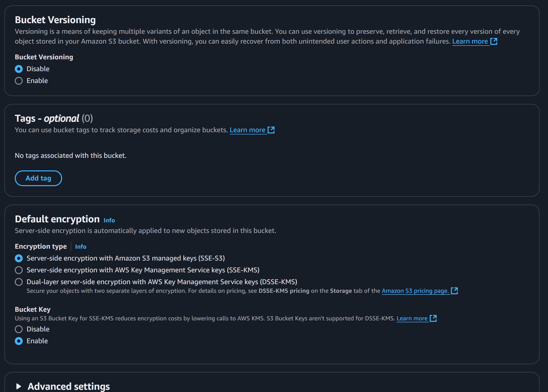Enable the Bucket Key

(19, 341)
